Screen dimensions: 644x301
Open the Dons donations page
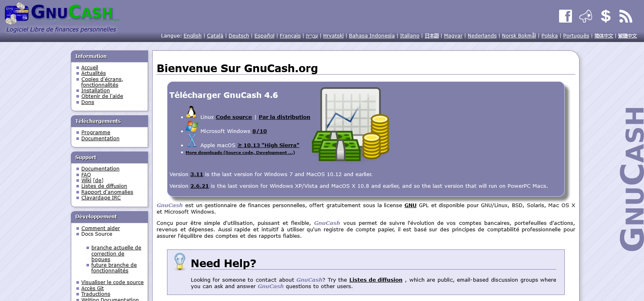tap(88, 102)
